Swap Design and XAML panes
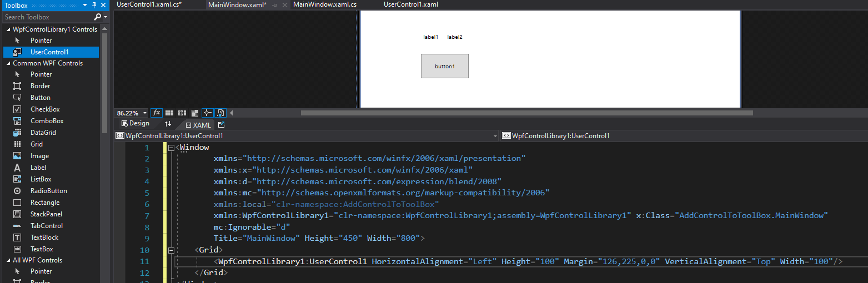Viewport: 868px width, 283px height. click(x=168, y=124)
